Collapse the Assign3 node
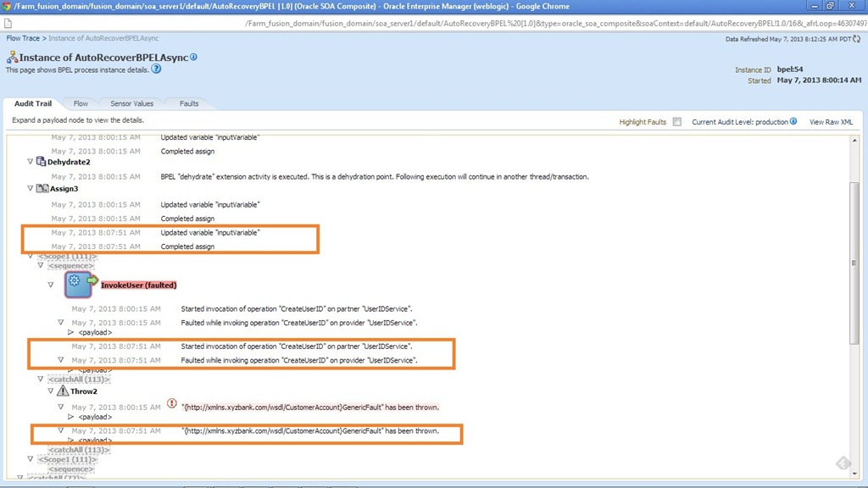This screenshot has width=868, height=488. pos(31,189)
